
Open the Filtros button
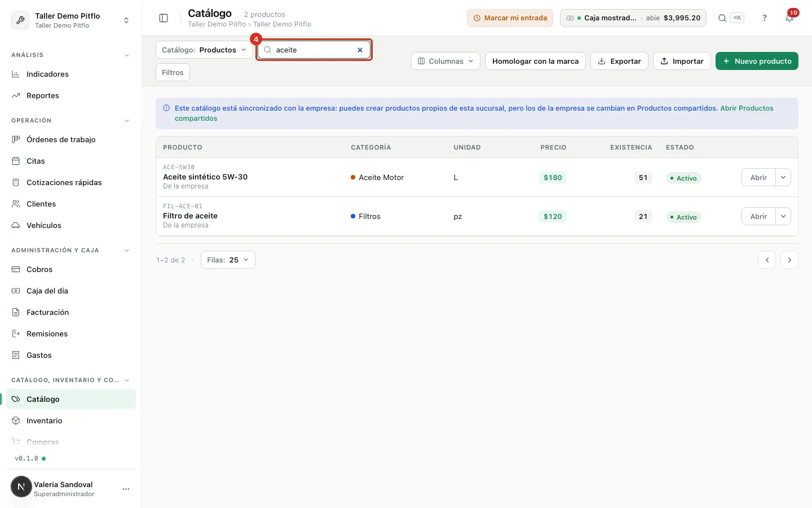tap(173, 72)
